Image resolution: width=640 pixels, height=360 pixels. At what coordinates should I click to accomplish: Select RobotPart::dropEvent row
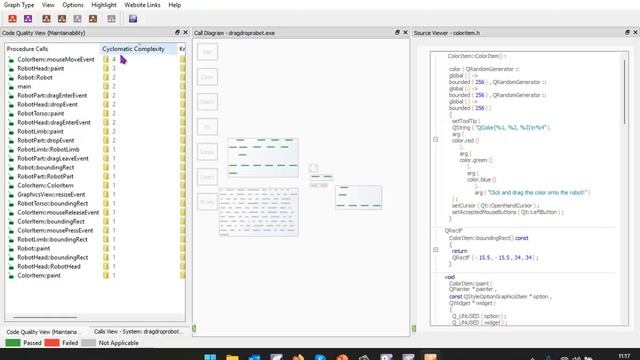[95, 140]
